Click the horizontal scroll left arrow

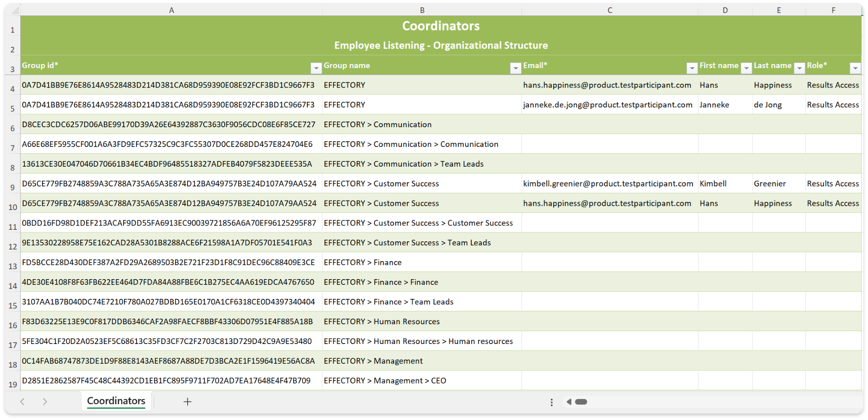[569, 402]
